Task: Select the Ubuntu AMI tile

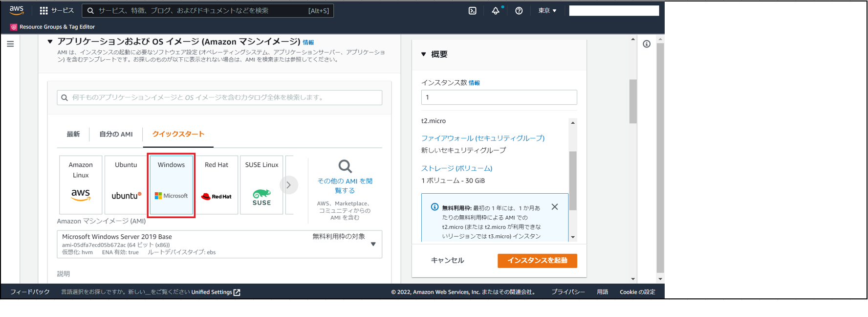Action: [x=126, y=185]
